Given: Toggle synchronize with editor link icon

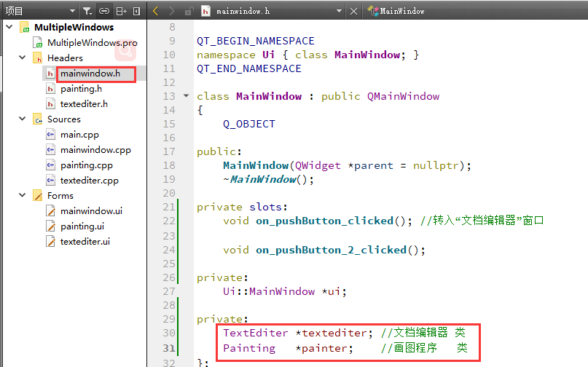Looking at the screenshot, I should click(104, 11).
